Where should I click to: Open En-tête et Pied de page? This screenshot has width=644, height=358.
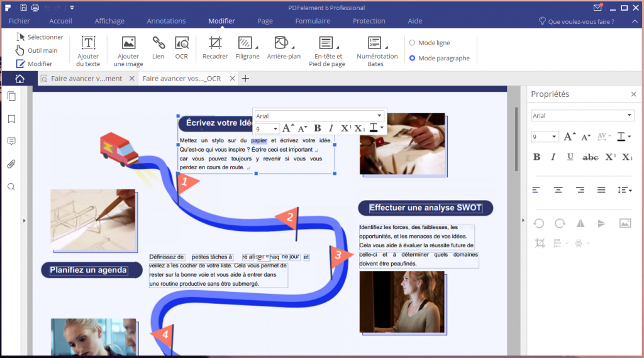(x=327, y=51)
